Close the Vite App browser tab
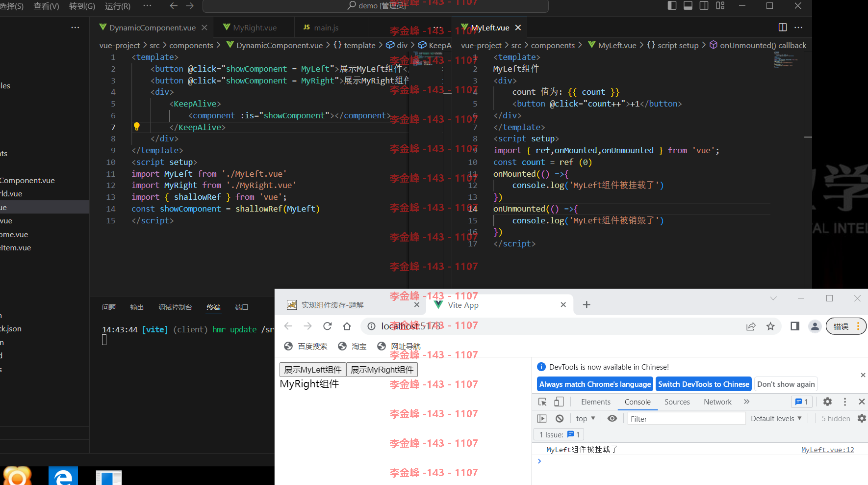Image resolution: width=868 pixels, height=485 pixels. click(563, 305)
